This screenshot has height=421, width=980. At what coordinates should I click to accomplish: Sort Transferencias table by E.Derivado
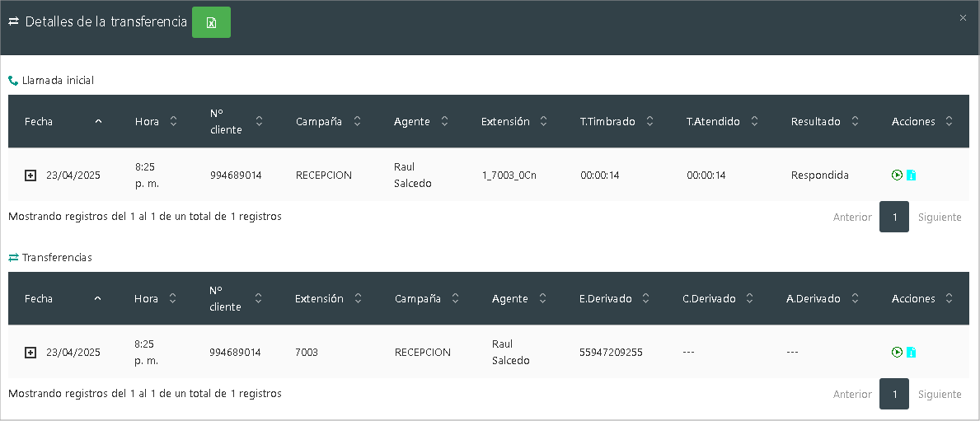[x=615, y=298]
